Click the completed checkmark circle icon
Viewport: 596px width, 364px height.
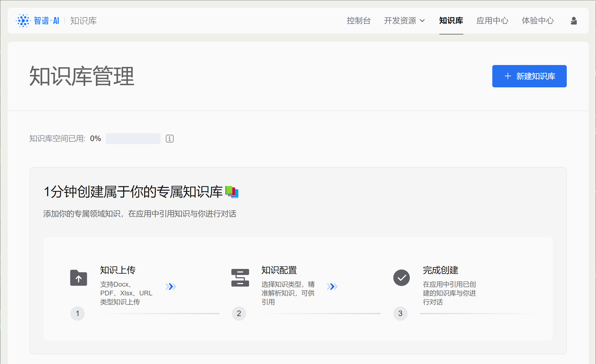coord(401,278)
